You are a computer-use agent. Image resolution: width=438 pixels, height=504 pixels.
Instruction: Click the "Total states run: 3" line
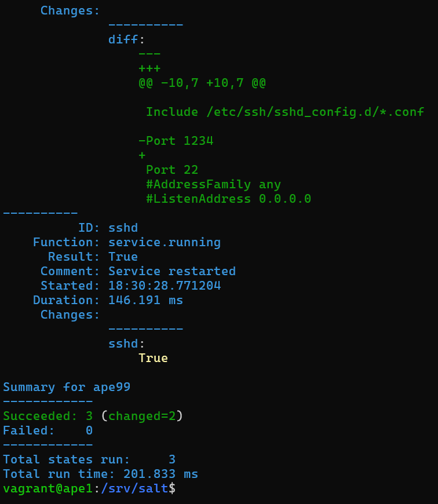tap(89, 459)
